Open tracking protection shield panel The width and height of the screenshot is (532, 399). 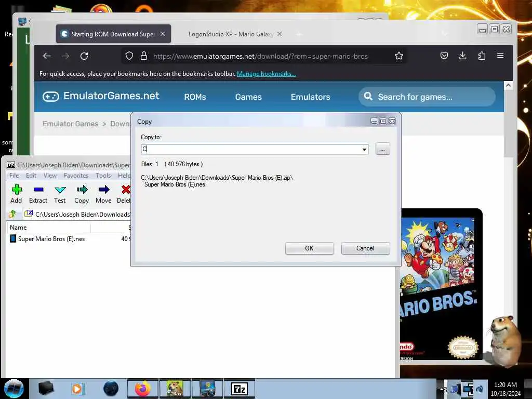[x=129, y=56]
